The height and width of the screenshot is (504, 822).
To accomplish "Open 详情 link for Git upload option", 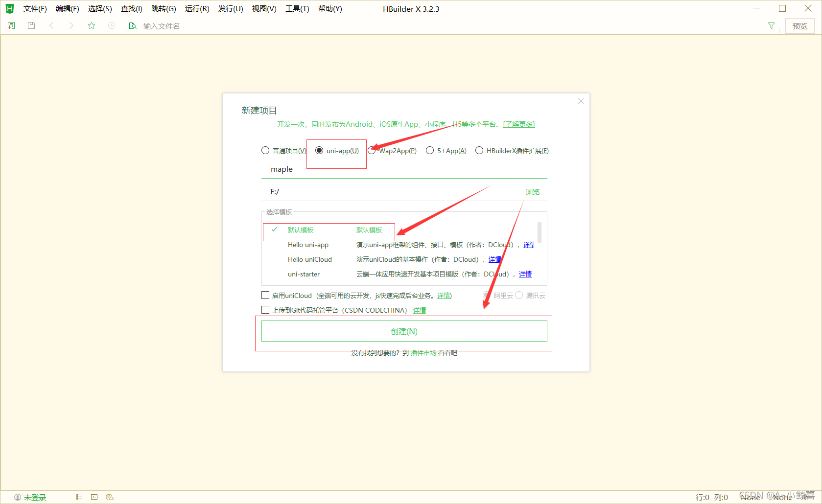I will pyautogui.click(x=420, y=310).
